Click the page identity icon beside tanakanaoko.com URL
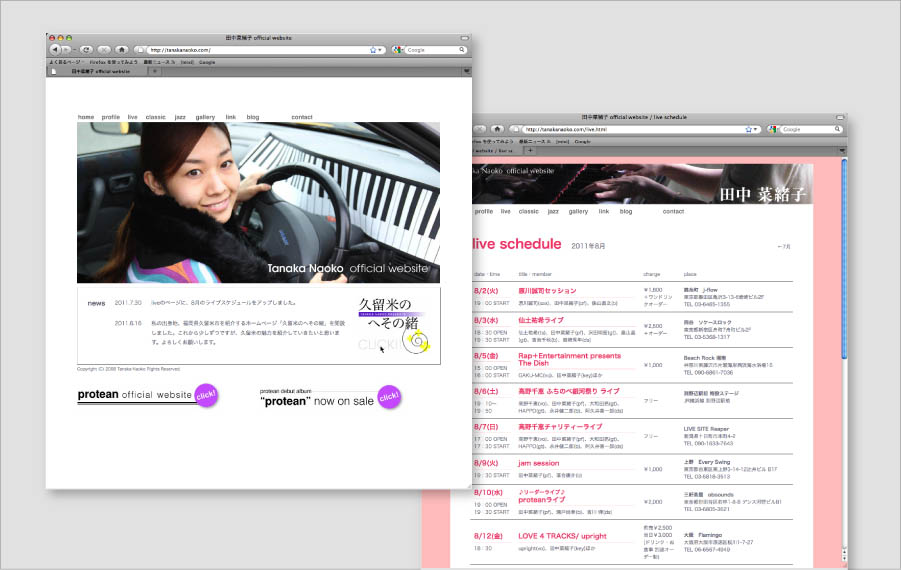The image size is (901, 570). 140,50
